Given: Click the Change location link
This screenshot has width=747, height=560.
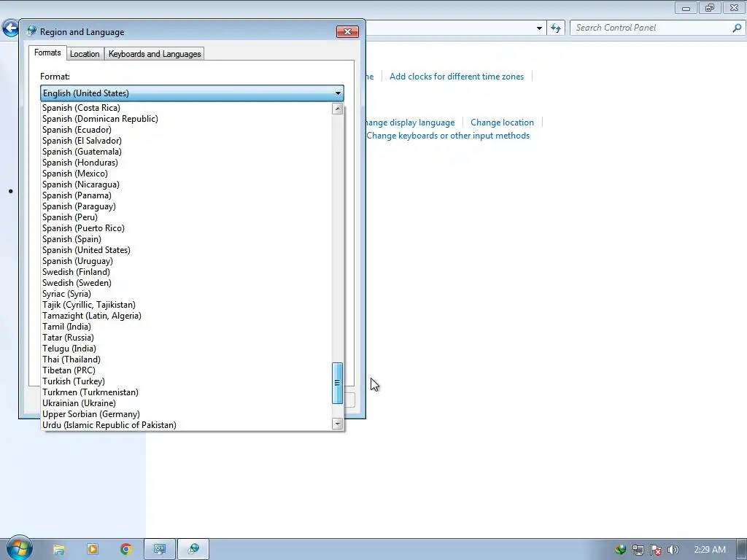Looking at the screenshot, I should coord(502,122).
